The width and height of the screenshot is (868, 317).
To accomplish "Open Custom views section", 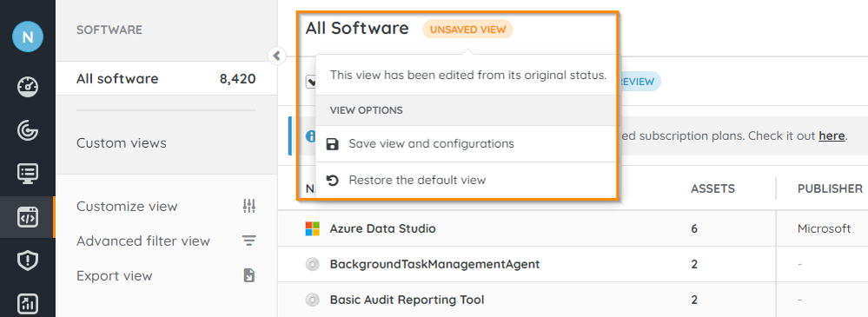I will (122, 142).
